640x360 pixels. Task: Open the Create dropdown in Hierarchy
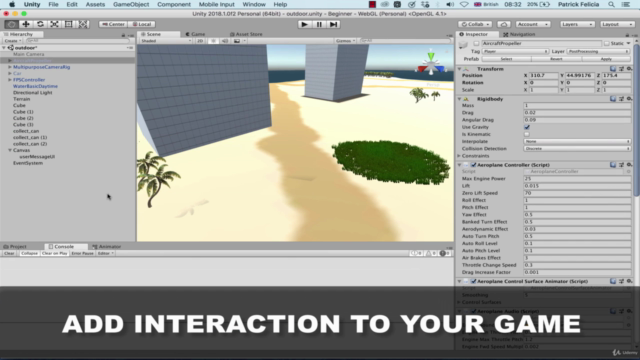pos(12,41)
